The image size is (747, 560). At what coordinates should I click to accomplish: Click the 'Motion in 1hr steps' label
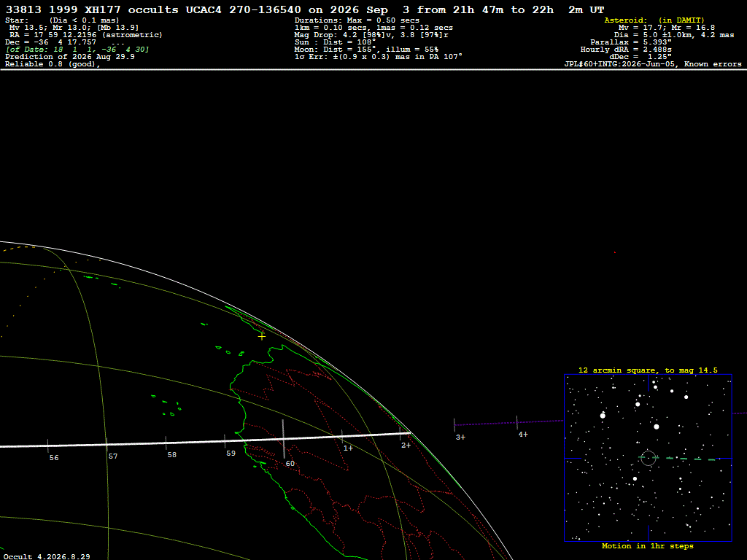tap(648, 545)
